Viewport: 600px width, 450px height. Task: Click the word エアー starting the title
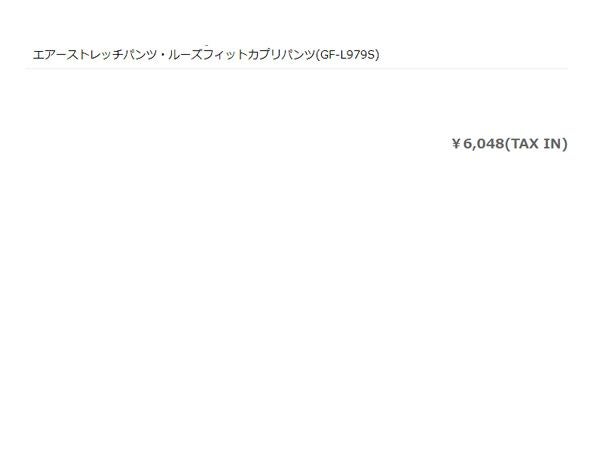(50, 55)
